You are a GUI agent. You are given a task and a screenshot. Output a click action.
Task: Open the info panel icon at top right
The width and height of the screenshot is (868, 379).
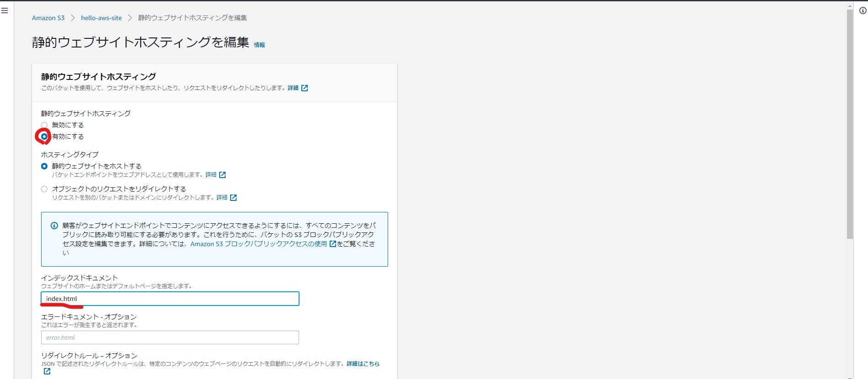point(863,11)
